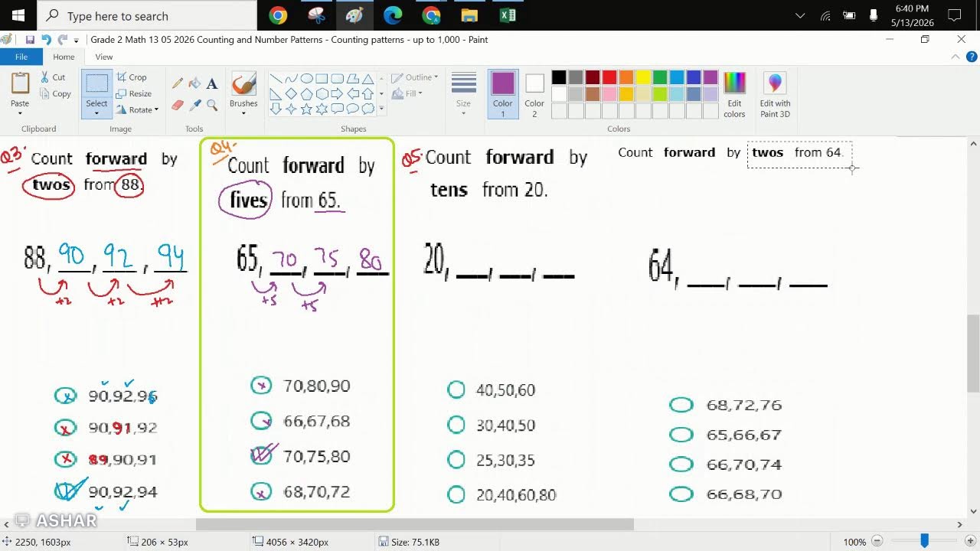The image size is (980, 551).
Task: Open the Resize dialog
Action: [x=134, y=93]
